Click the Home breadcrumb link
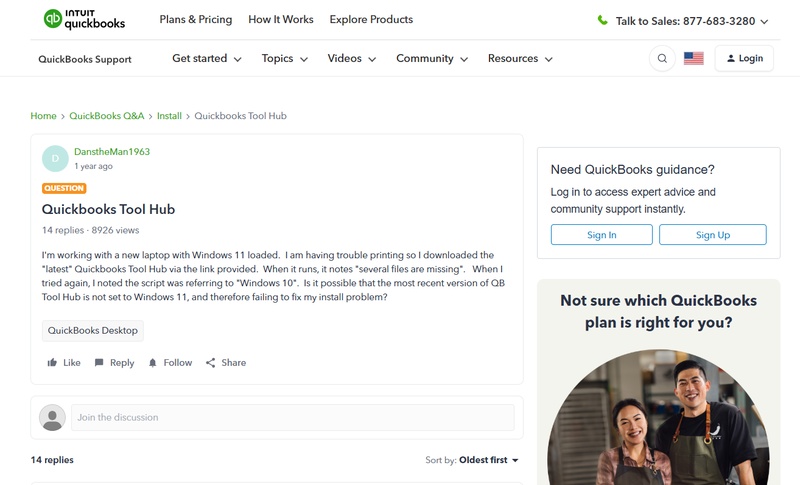This screenshot has height=485, width=800. pyautogui.click(x=43, y=116)
